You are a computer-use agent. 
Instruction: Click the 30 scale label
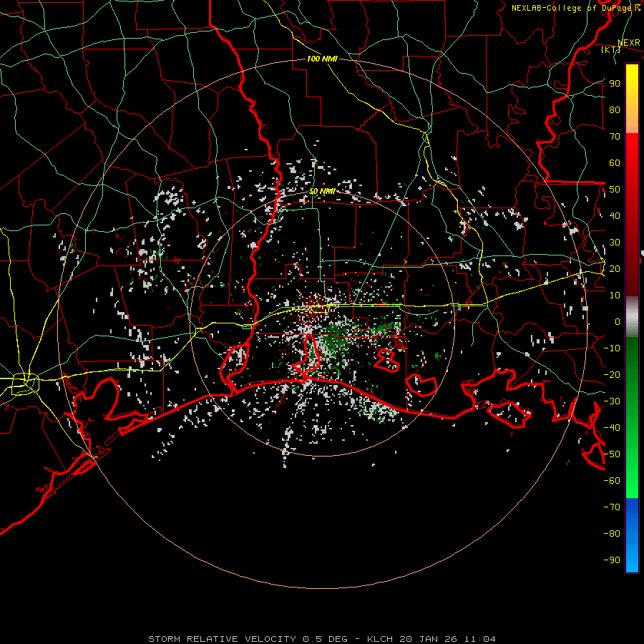coord(615,243)
